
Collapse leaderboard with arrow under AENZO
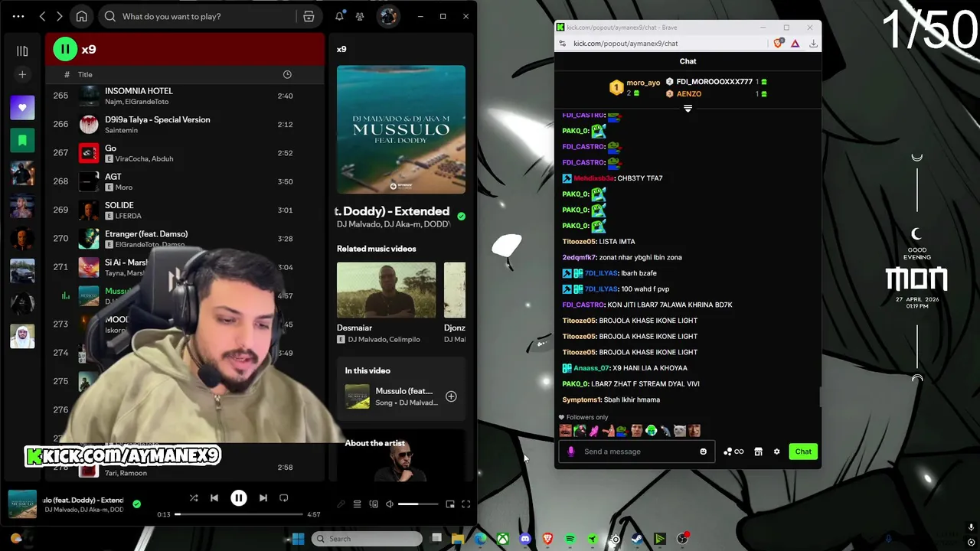(688, 109)
